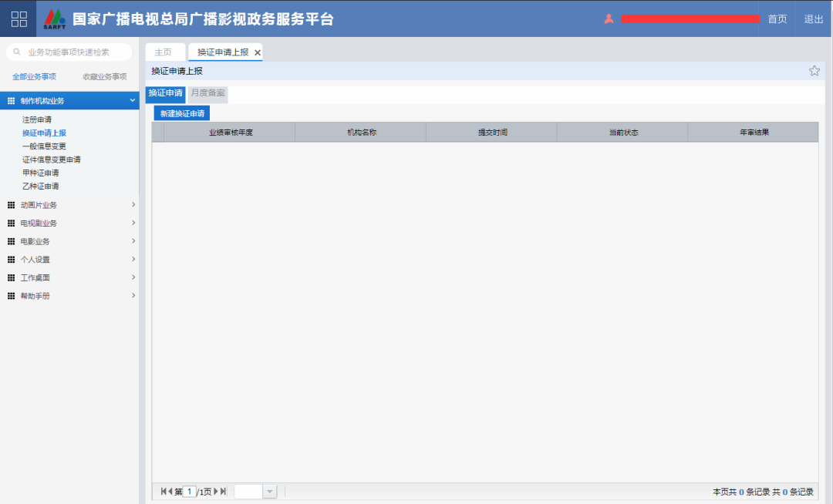Click the 动画片业务 grid icon

(11, 205)
